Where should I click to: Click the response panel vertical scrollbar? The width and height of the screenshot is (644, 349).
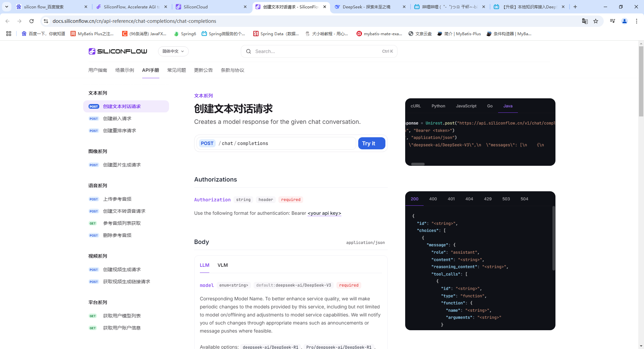coord(553,238)
